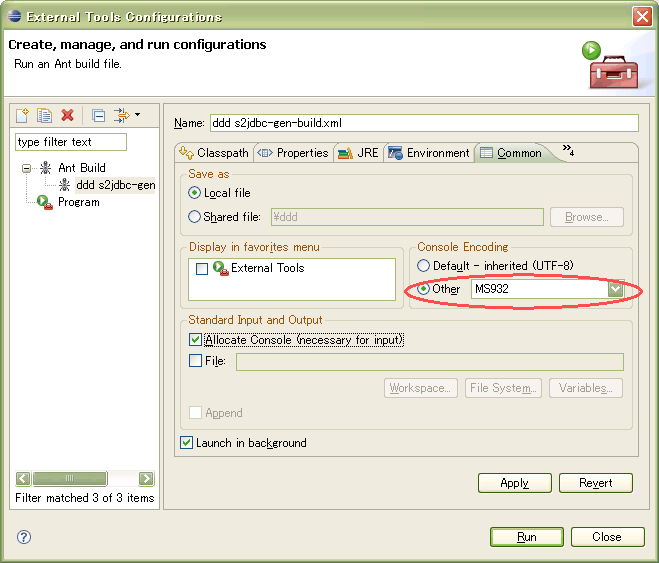Screen dimensions: 659x563
Task: Click the Collapse All icon
Action: [98, 116]
